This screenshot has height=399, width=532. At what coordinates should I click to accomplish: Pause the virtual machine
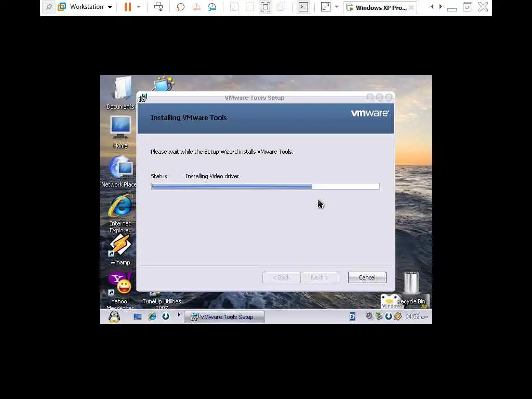[x=128, y=7]
